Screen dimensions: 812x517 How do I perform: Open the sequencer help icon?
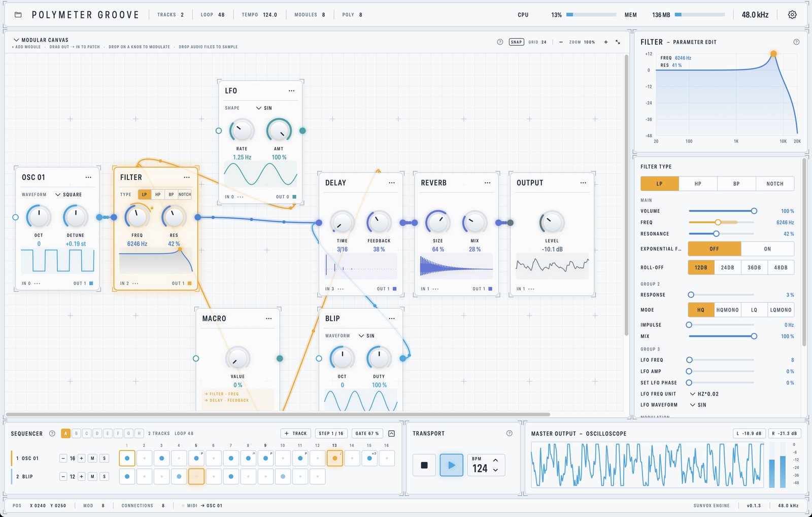(x=52, y=433)
